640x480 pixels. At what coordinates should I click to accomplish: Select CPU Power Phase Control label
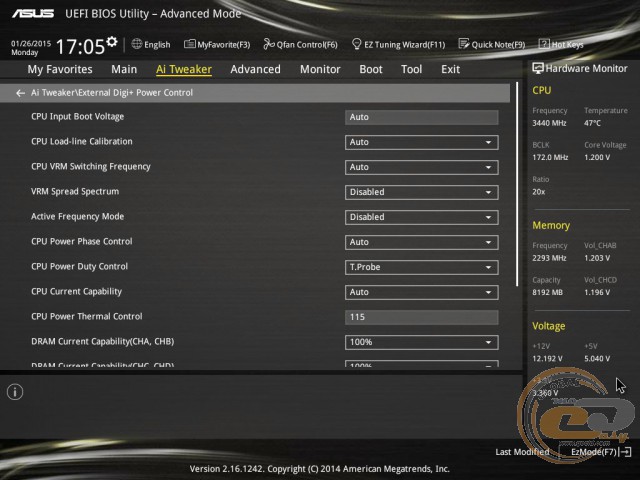[x=82, y=241]
